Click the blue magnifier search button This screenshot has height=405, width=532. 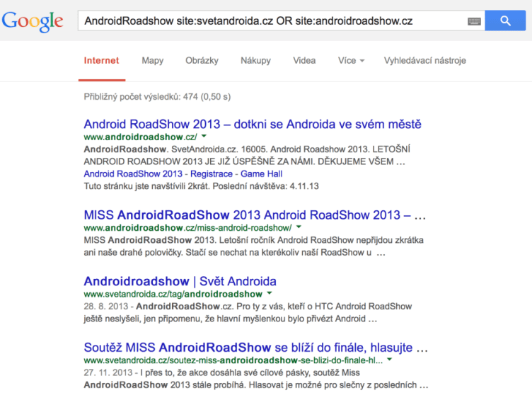(505, 21)
